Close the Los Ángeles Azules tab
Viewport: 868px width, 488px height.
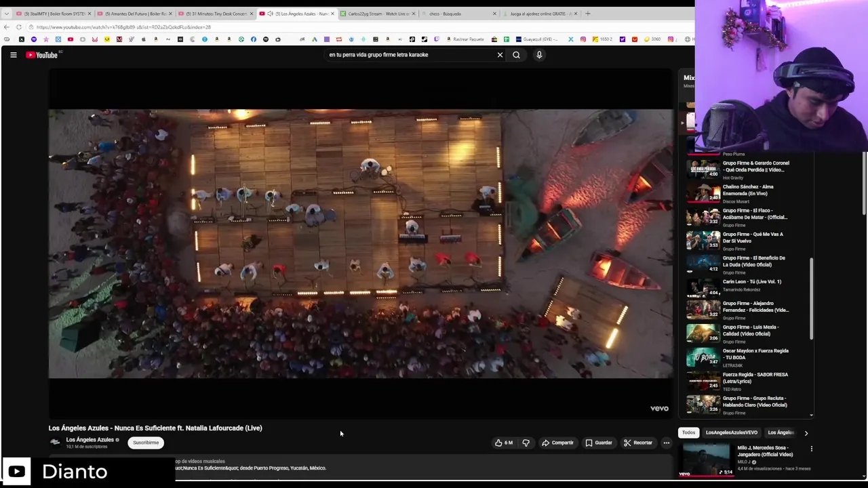332,14
